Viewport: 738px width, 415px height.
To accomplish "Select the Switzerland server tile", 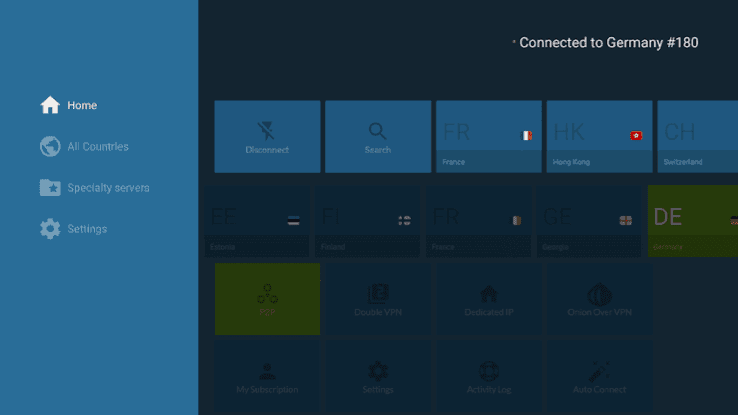I will (698, 137).
